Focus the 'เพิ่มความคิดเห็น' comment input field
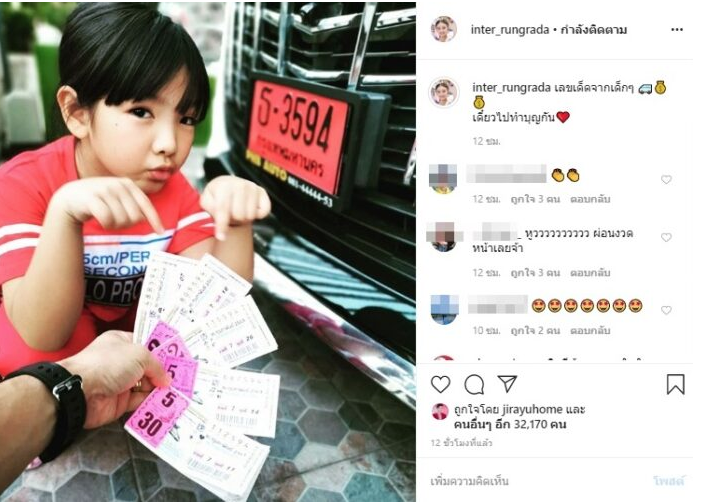Image resolution: width=728 pixels, height=502 pixels. coord(534,481)
